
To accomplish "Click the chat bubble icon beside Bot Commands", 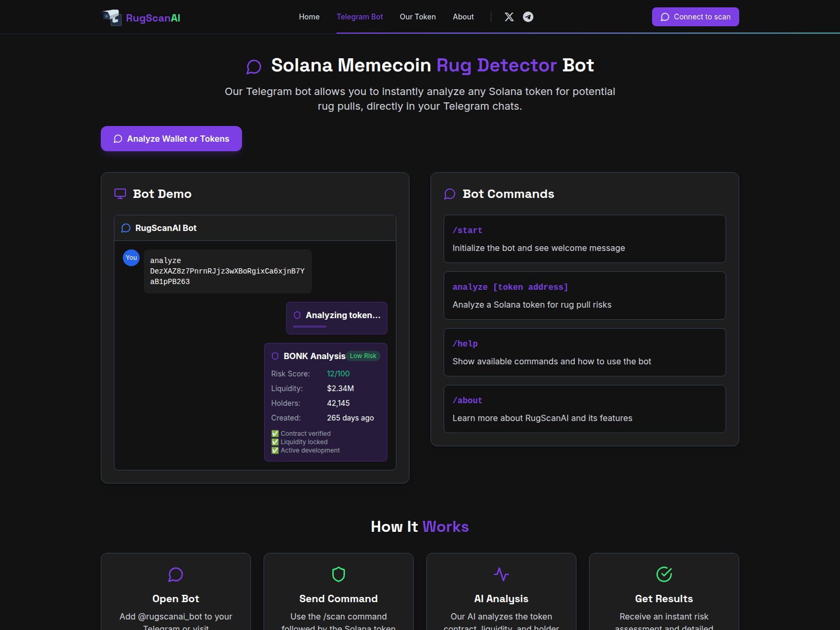I will point(450,194).
